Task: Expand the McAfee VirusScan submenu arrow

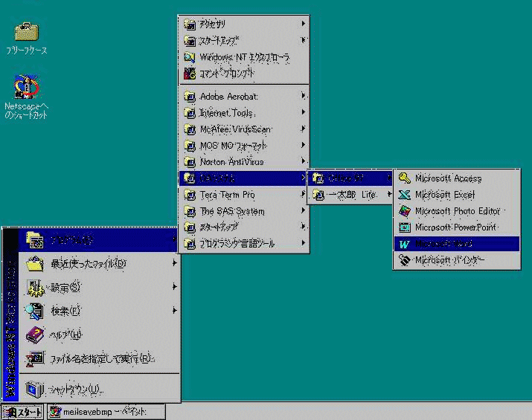Action: coord(304,129)
